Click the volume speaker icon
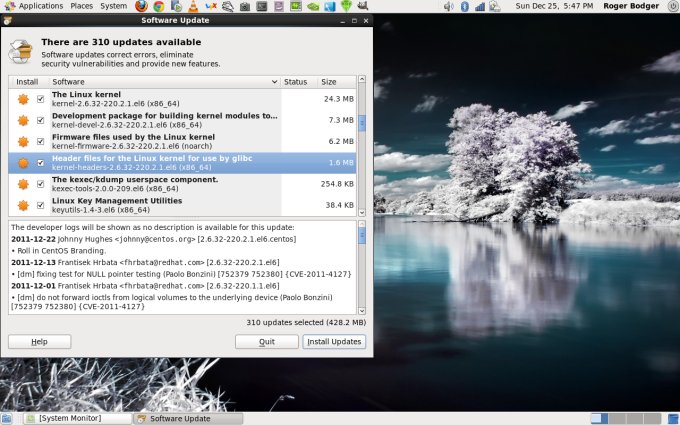Image resolution: width=680 pixels, height=425 pixels. (449, 6)
